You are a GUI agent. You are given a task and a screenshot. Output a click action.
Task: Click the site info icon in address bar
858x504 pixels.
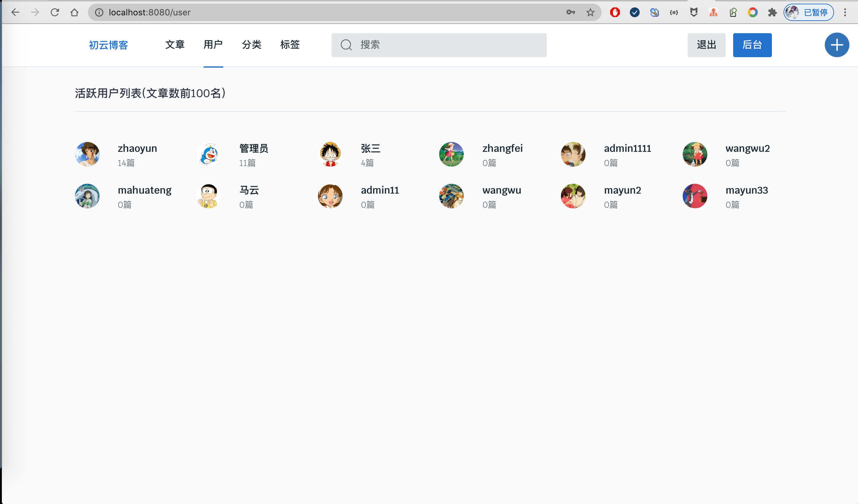[x=99, y=13]
